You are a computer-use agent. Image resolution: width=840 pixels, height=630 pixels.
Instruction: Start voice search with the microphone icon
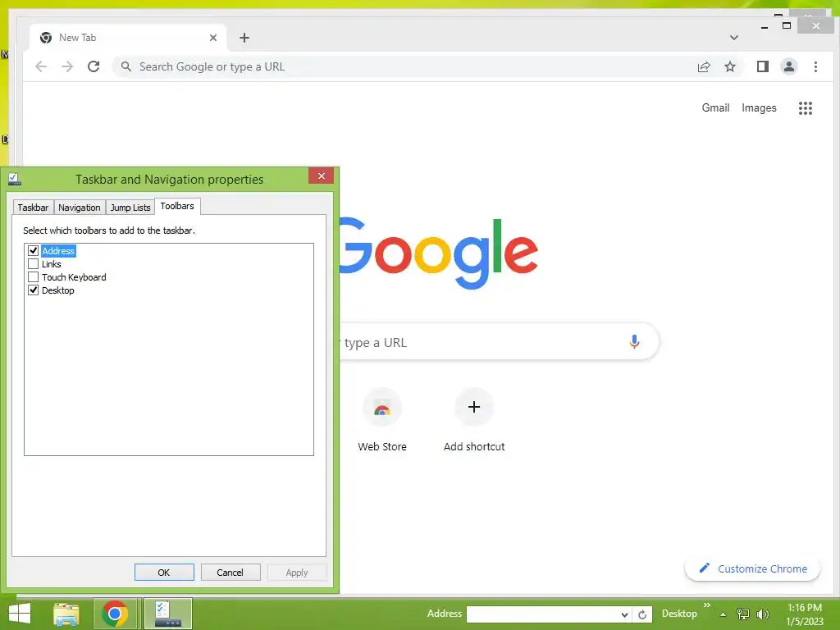point(634,342)
